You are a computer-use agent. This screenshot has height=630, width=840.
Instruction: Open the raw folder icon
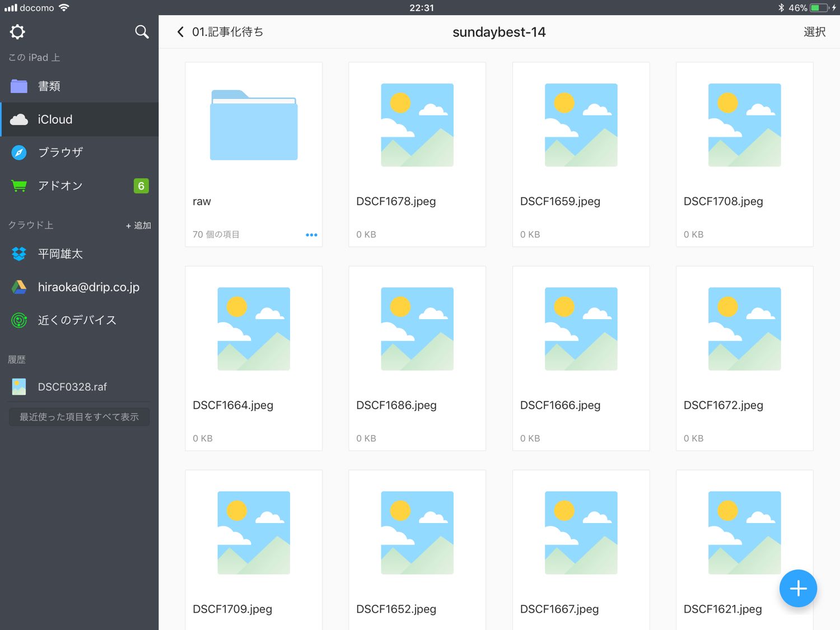point(254,125)
